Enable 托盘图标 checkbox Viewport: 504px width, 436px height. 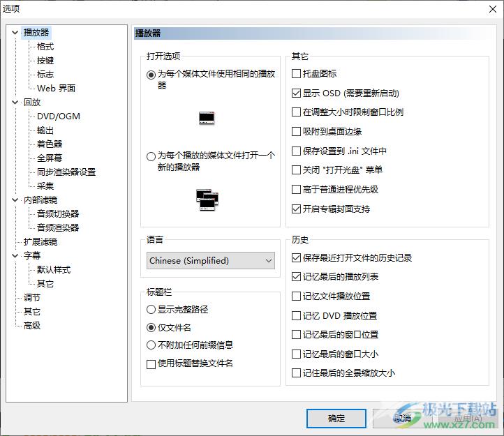(x=296, y=74)
